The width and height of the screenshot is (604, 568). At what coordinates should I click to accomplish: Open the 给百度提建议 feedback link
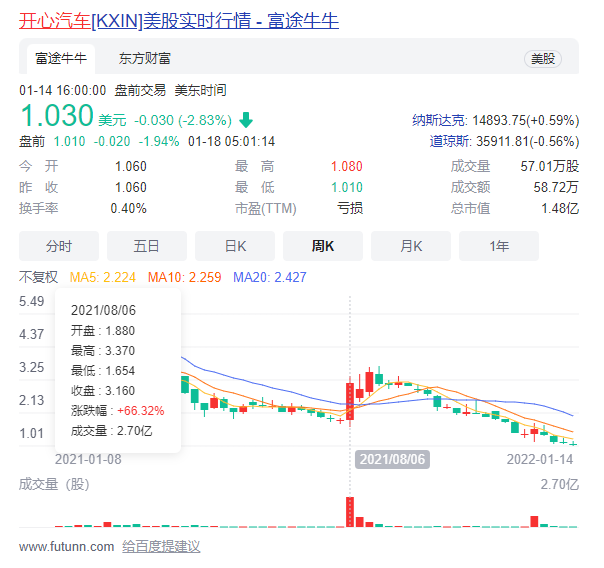pyautogui.click(x=161, y=546)
